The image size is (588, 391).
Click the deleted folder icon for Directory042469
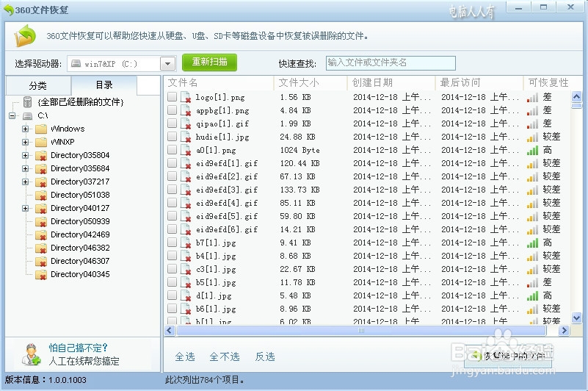click(41, 234)
